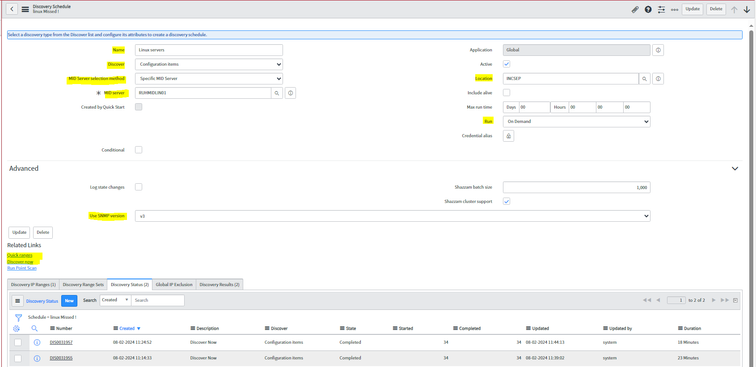Switch to Discovery Results tab
The width and height of the screenshot is (756, 367).
(x=219, y=285)
